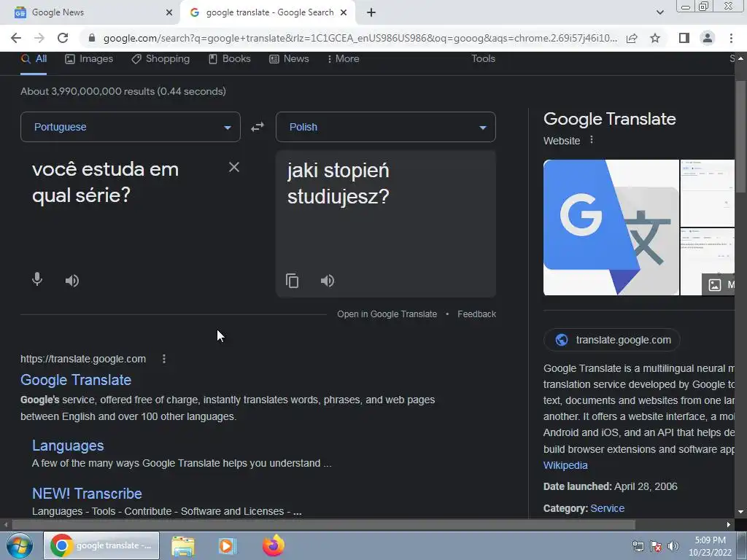Select the All results tab

34,59
